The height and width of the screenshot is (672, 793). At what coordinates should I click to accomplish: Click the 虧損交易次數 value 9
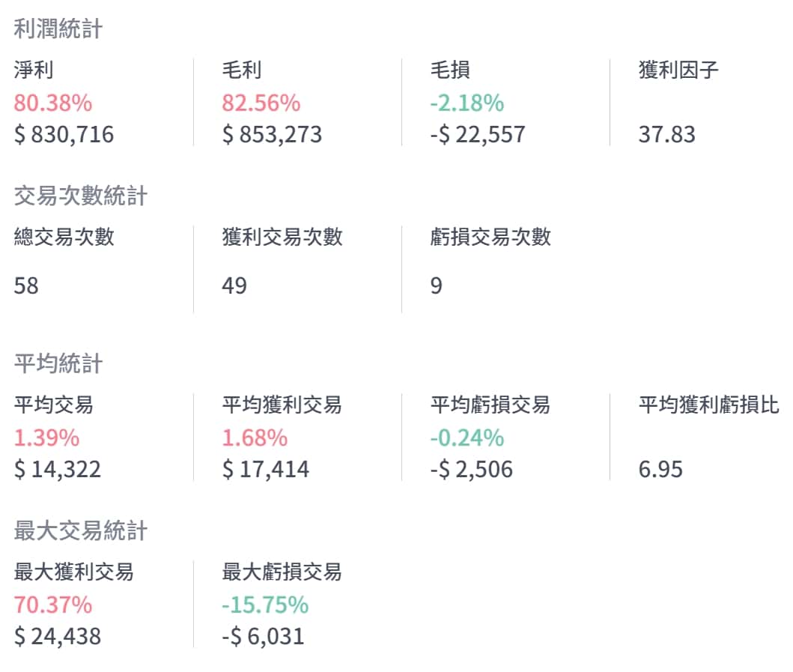(x=436, y=286)
